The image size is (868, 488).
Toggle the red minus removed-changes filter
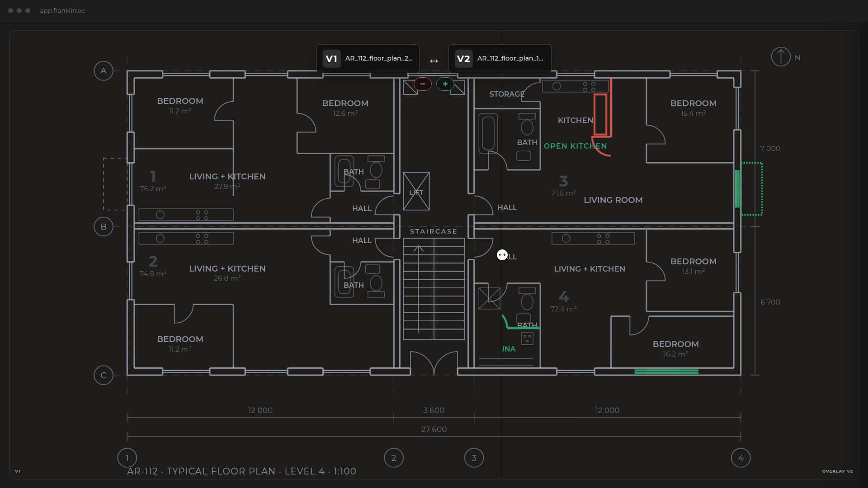423,84
